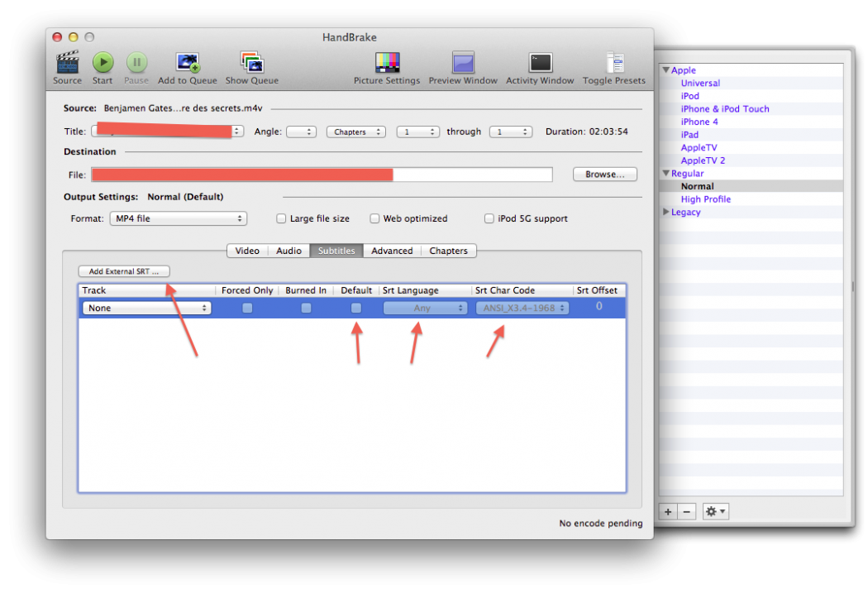Open the Title dropdown
Image resolution: width=868 pixels, height=603 pixels.
pos(168,132)
